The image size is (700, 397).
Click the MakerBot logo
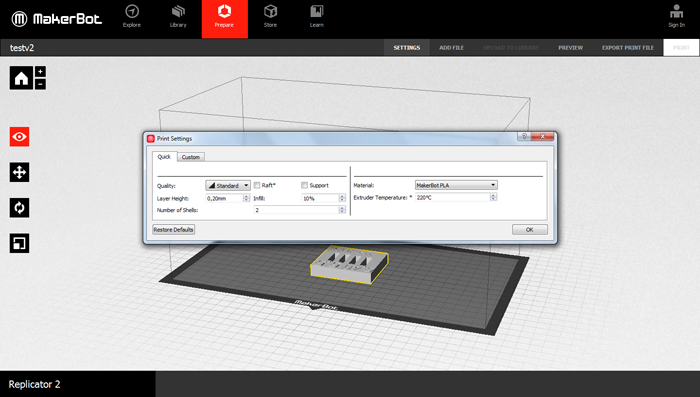(57, 19)
